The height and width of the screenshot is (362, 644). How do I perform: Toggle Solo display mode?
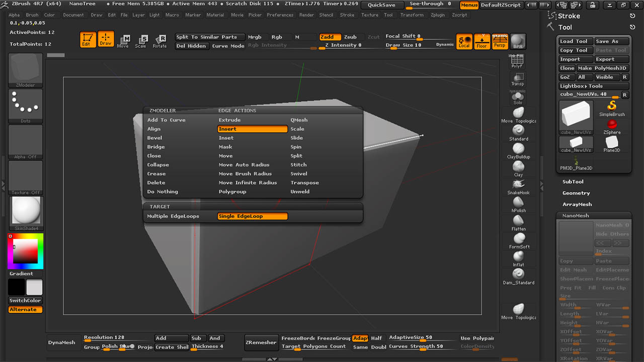tap(518, 98)
